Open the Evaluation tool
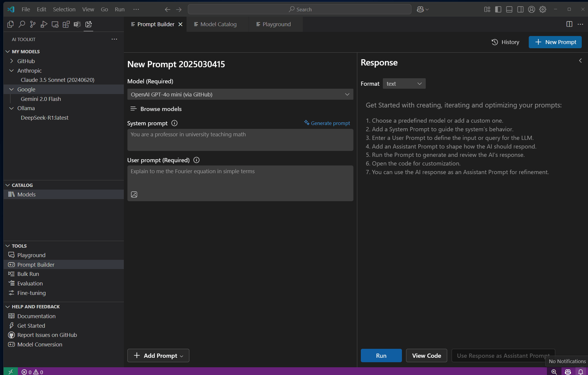 (x=29, y=283)
